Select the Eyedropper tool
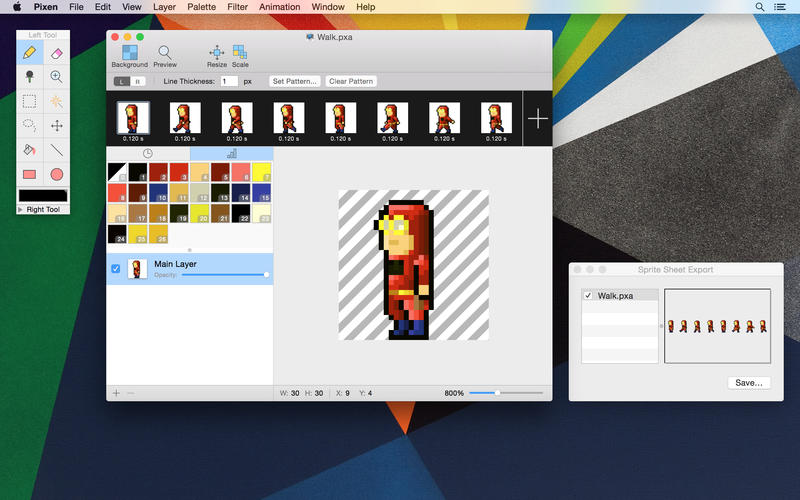Image resolution: width=800 pixels, height=500 pixels. [30, 77]
